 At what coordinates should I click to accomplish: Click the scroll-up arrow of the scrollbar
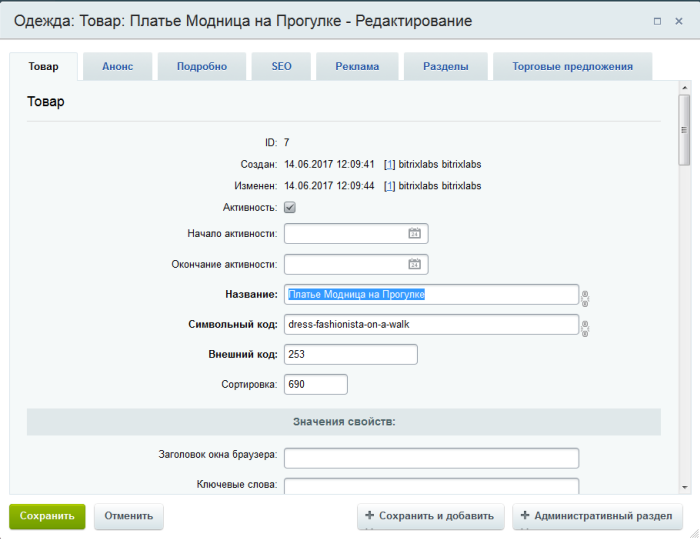coord(684,88)
